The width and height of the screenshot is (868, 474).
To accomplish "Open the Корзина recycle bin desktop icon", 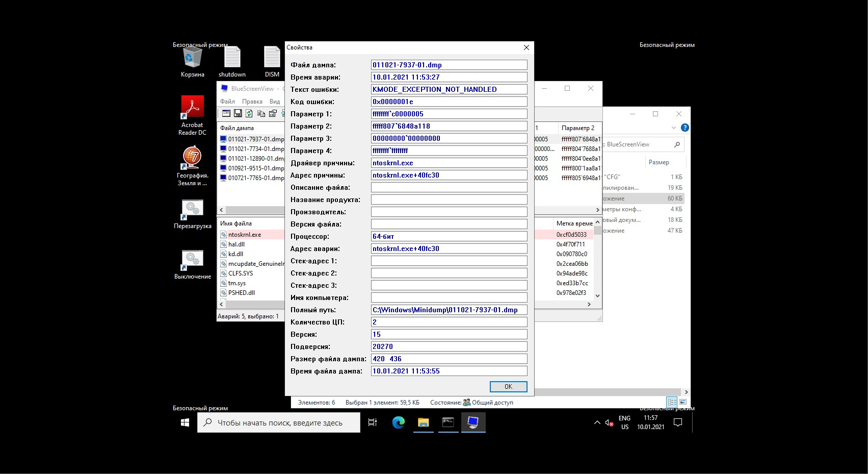I will [192, 61].
